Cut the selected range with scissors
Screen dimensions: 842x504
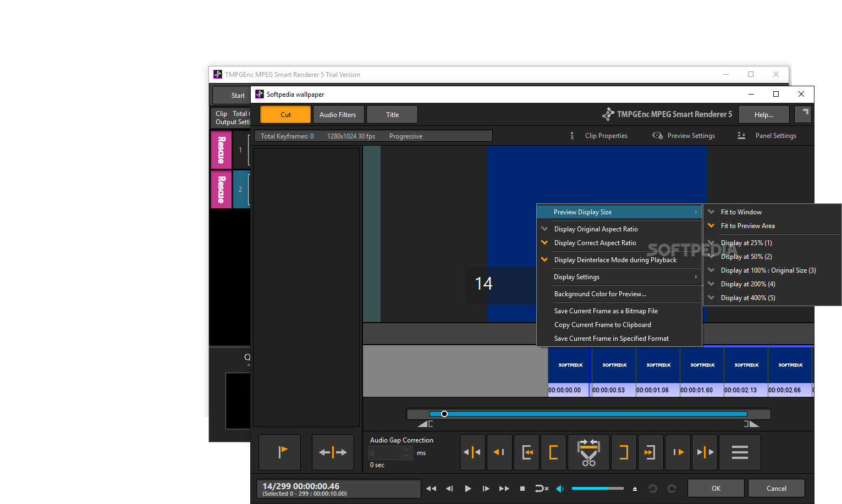(588, 452)
